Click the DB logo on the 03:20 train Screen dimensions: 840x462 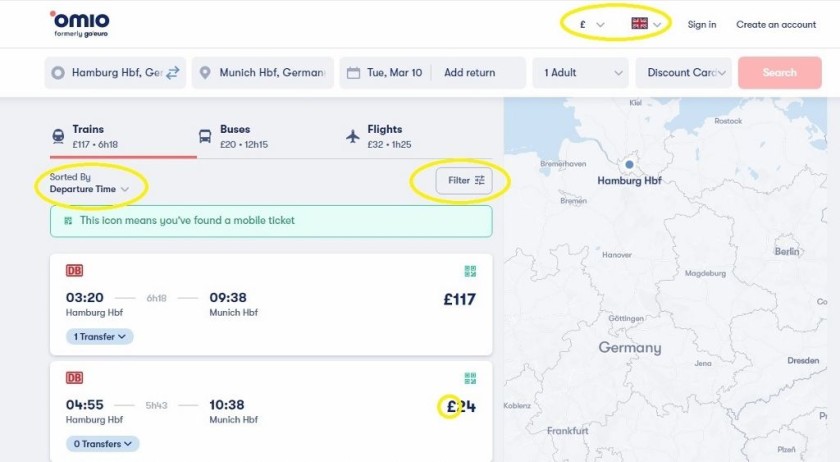tap(74, 271)
